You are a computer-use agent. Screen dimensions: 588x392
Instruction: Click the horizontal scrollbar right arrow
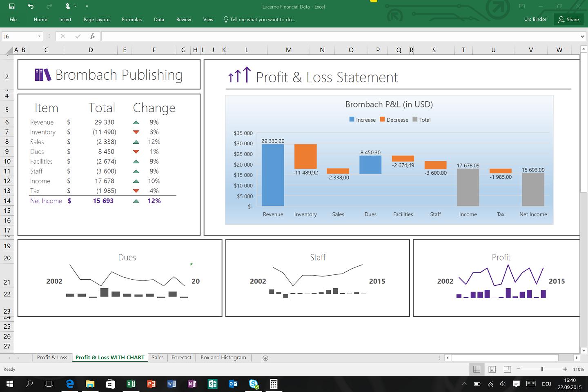coord(577,358)
